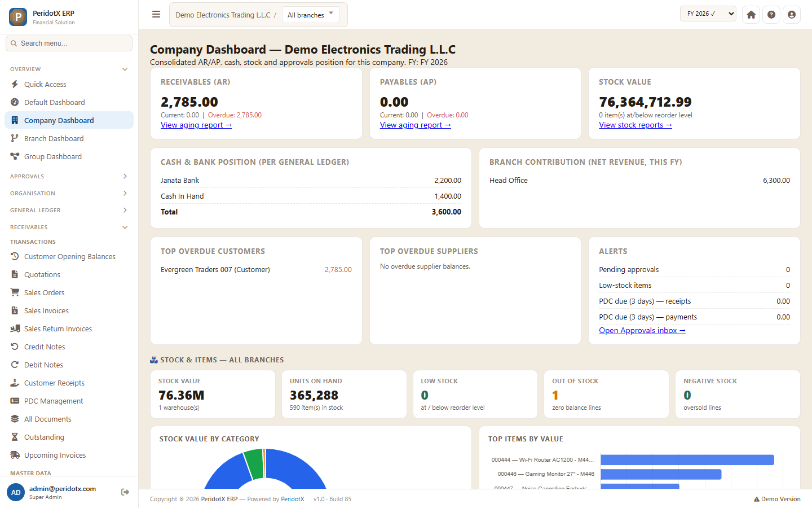Select Company Dashboard in sidebar
Image resolution: width=812 pixels, height=508 pixels.
click(x=69, y=120)
